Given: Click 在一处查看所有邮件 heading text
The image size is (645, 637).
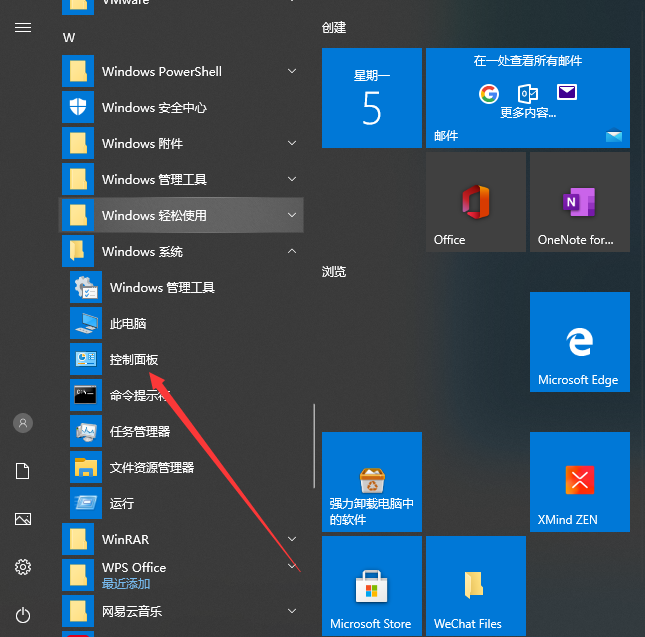Looking at the screenshot, I should pyautogui.click(x=528, y=60).
